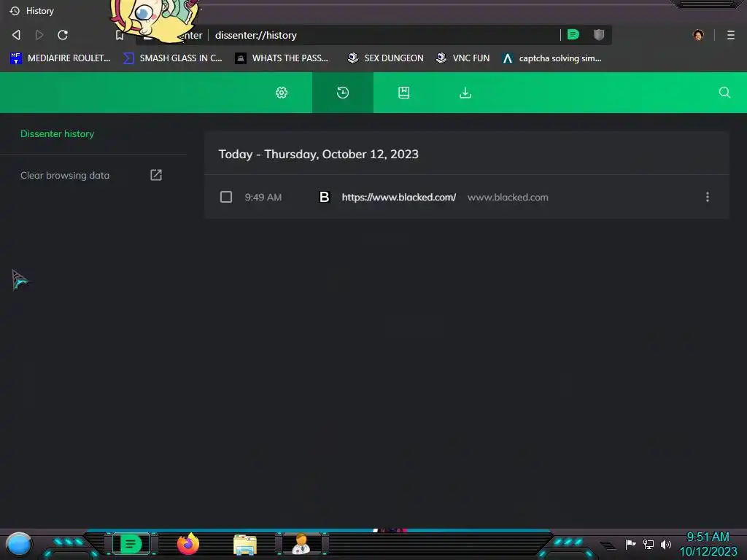
Task: Open SMASH GLASS IN C... bookmark
Action: tap(172, 58)
